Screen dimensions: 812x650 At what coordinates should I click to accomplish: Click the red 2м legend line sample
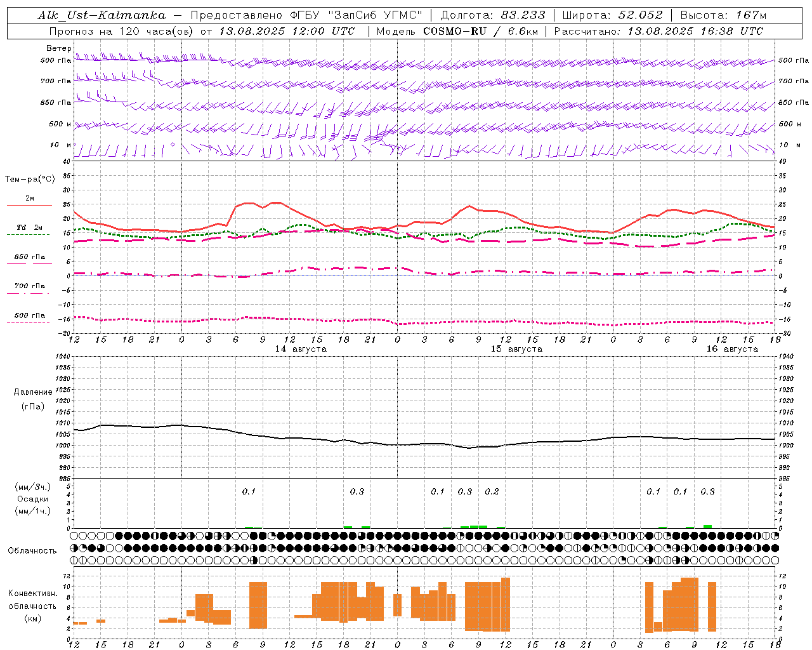(29, 205)
